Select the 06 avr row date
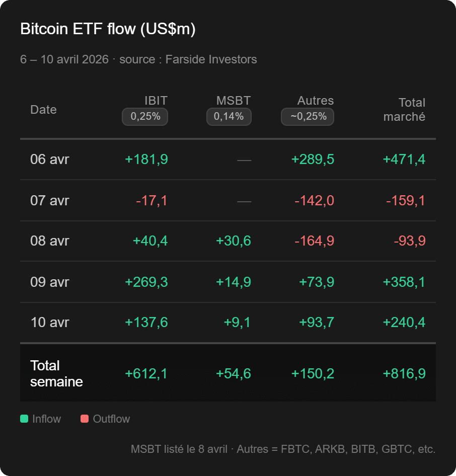The width and height of the screenshot is (456, 476). click(50, 160)
